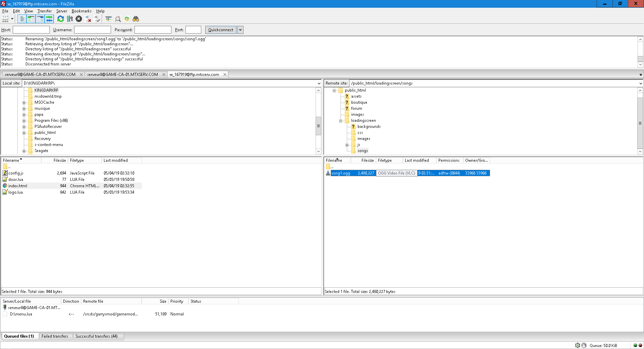
Task: Click the song1.ogg VLC cone icon
Action: pos(328,173)
